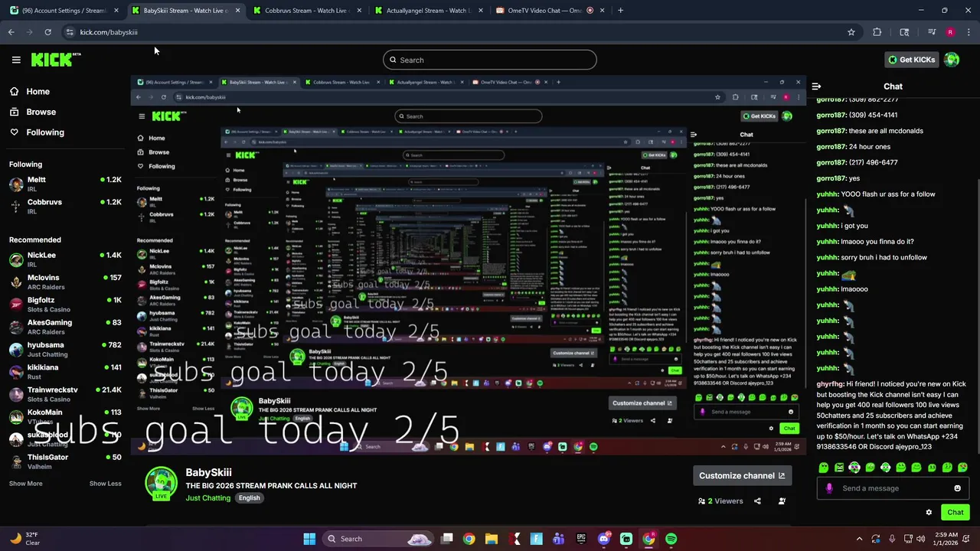The image size is (980, 551).
Task: Open Trainwreckstv channel
Action: pyautogui.click(x=65, y=393)
